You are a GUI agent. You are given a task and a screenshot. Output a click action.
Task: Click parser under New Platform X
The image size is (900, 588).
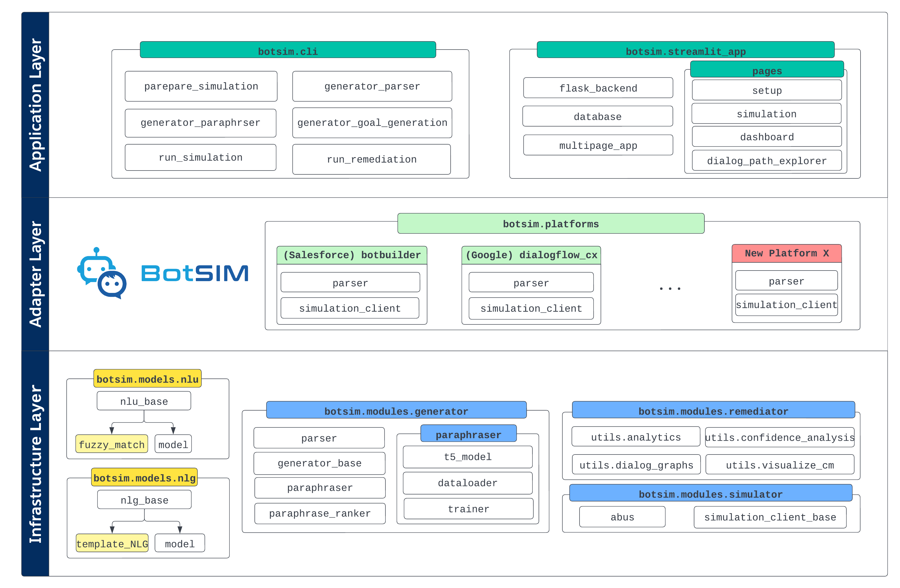(x=786, y=281)
